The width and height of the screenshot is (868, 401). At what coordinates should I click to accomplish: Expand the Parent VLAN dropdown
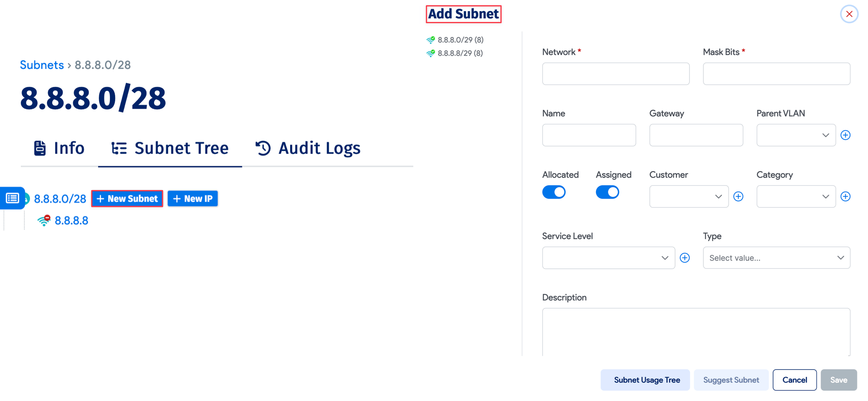pos(795,135)
